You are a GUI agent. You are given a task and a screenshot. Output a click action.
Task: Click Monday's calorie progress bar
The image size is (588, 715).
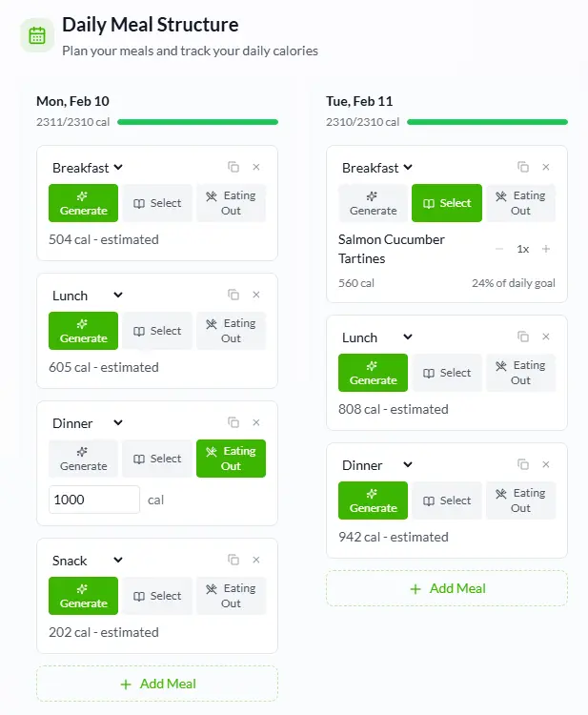(197, 122)
